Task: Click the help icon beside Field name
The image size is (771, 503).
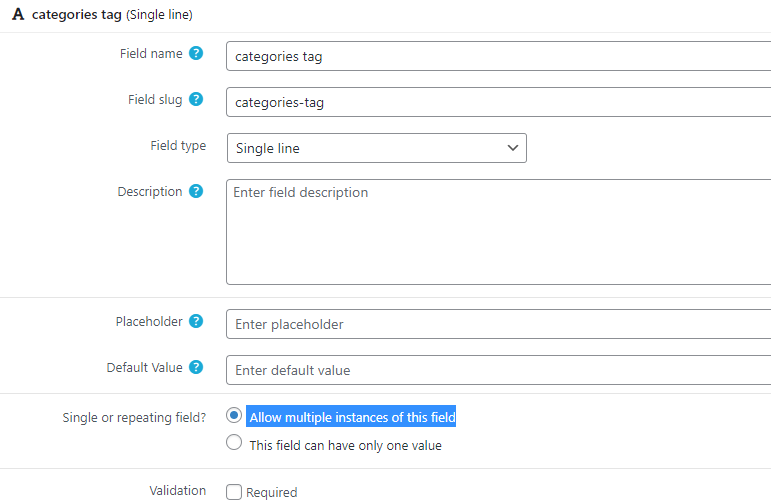Action: tap(196, 53)
